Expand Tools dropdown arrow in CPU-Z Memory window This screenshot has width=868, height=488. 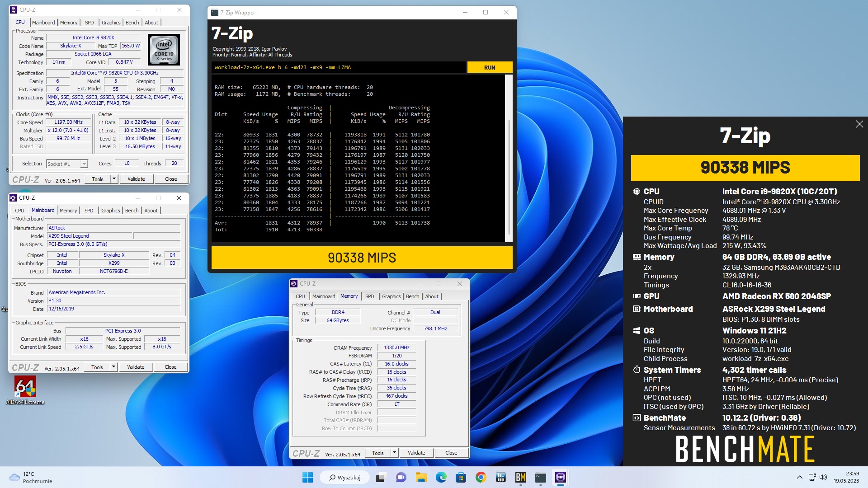click(394, 453)
